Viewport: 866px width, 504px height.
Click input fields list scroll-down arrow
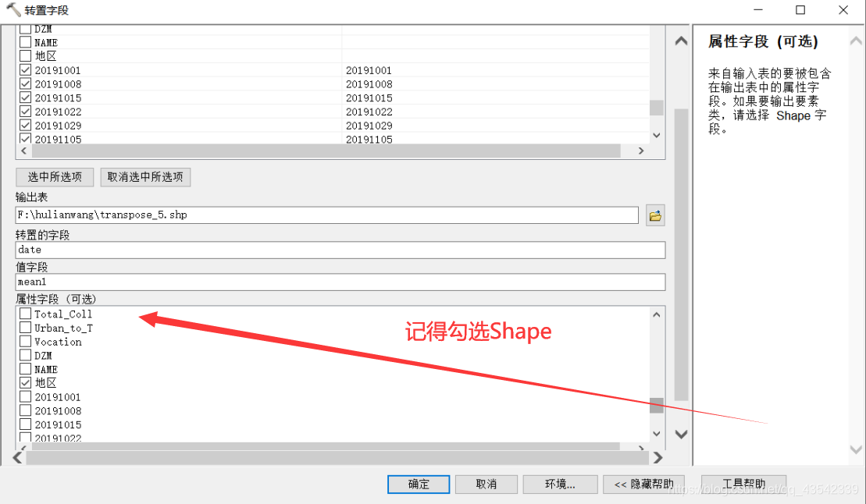(x=657, y=135)
